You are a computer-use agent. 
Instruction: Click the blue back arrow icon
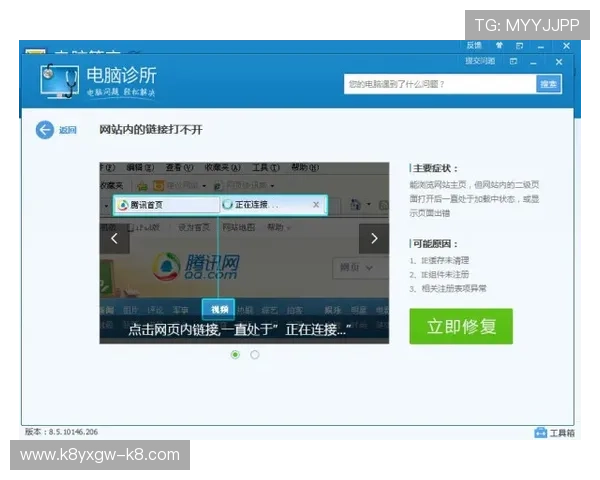(x=45, y=130)
